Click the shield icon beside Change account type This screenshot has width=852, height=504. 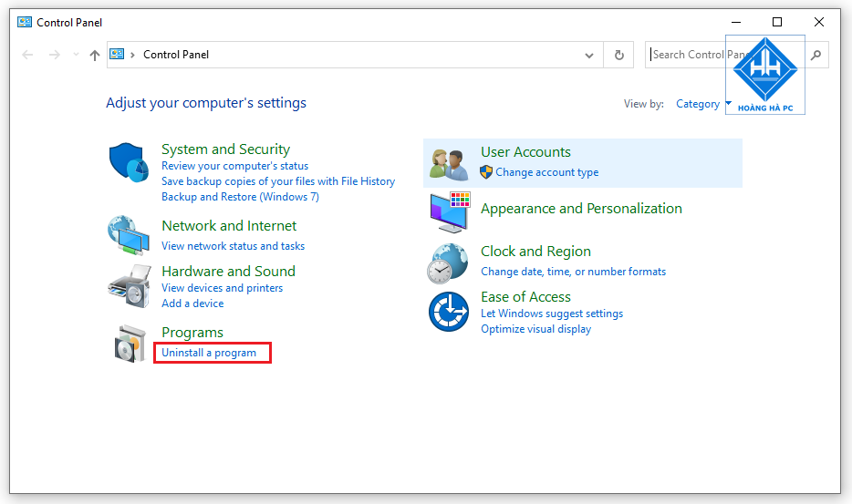[x=486, y=172]
